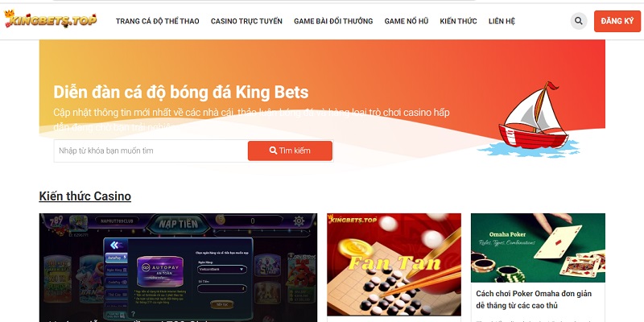Select Game Bài Đổi Thưởng menu

[333, 22]
